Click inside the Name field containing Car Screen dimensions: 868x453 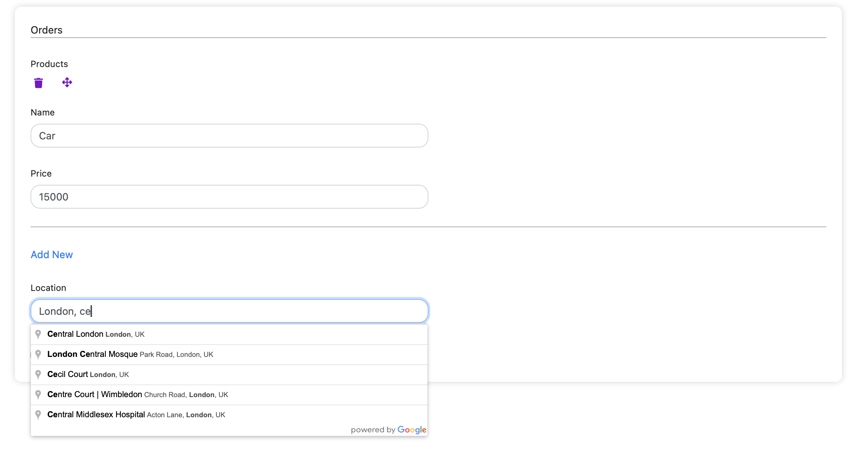click(229, 136)
